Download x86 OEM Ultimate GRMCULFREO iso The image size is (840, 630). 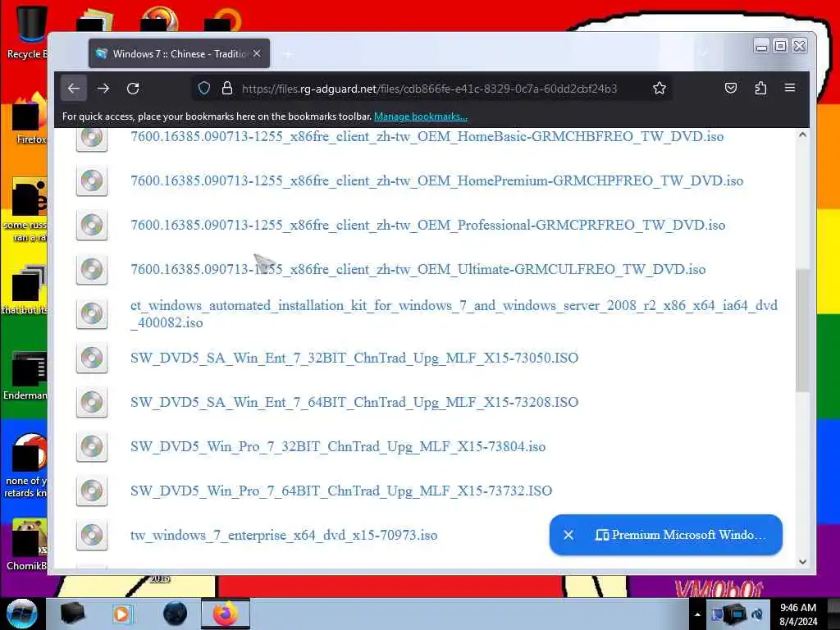point(418,269)
